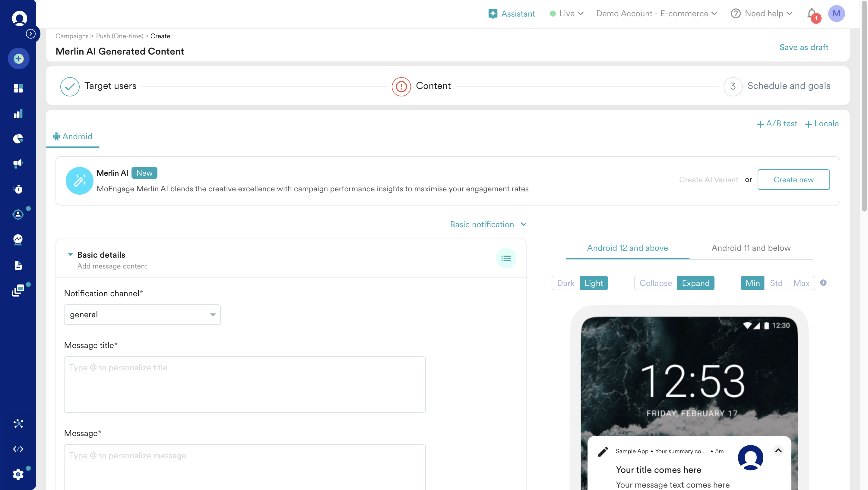The width and height of the screenshot is (868, 490).
Task: Expand the Basic notification template dropdown
Action: [488, 225]
